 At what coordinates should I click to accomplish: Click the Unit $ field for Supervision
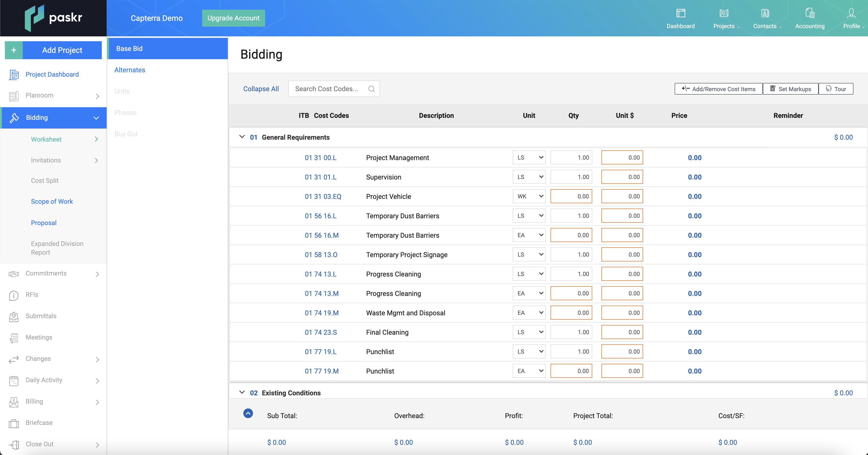click(622, 177)
